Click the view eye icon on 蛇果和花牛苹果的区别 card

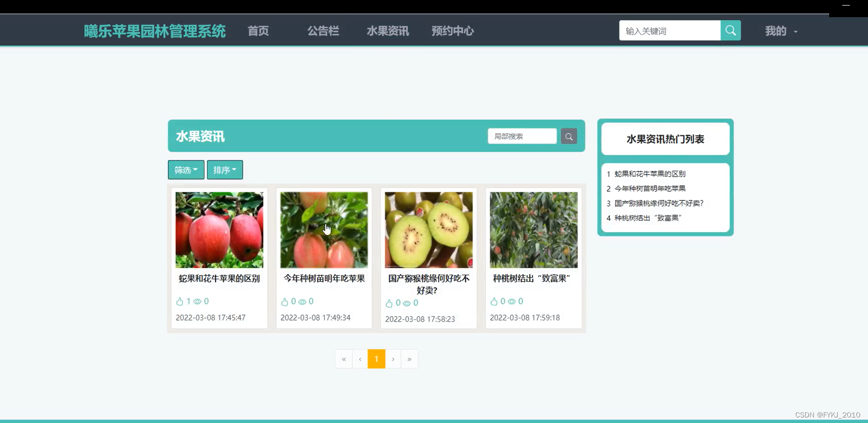click(197, 301)
